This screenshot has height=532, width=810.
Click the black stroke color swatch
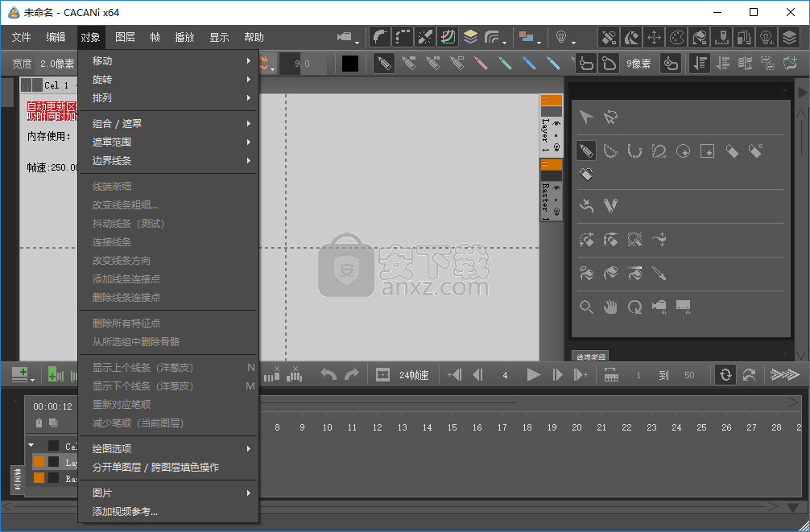click(350, 64)
